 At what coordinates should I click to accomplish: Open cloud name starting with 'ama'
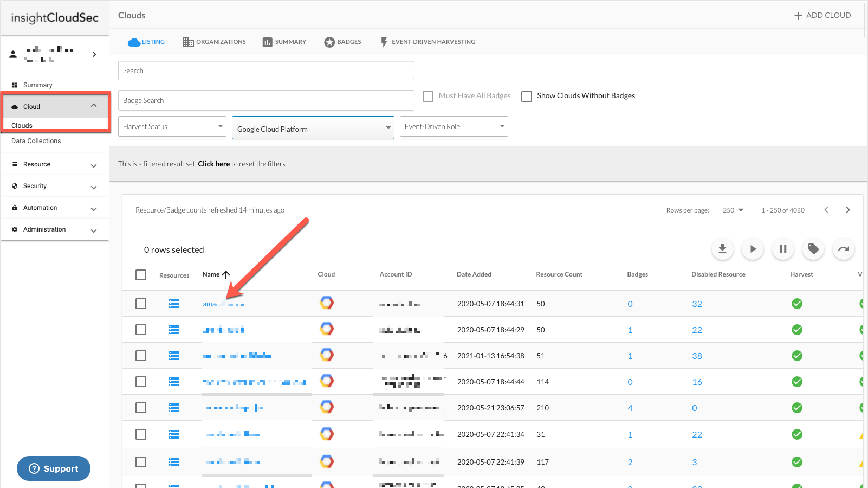[223, 304]
